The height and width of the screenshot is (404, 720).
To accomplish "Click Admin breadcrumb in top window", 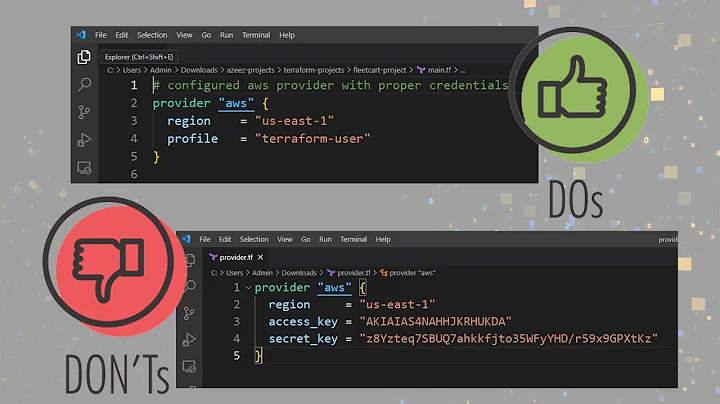I will click(160, 70).
